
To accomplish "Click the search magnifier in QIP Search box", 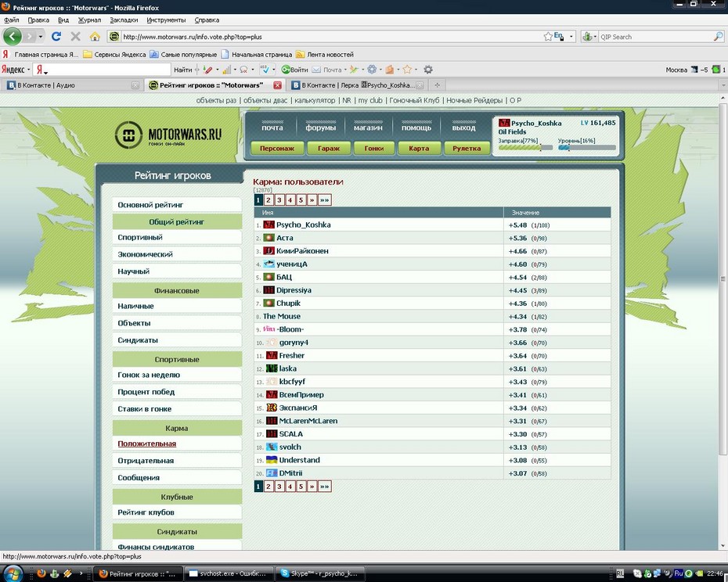I will [x=718, y=36].
